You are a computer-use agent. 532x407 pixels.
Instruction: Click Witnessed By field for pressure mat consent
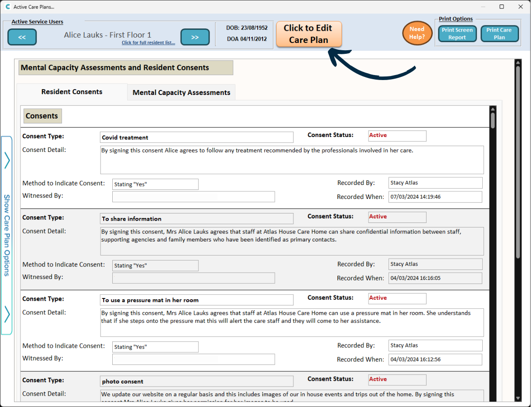[x=193, y=359]
